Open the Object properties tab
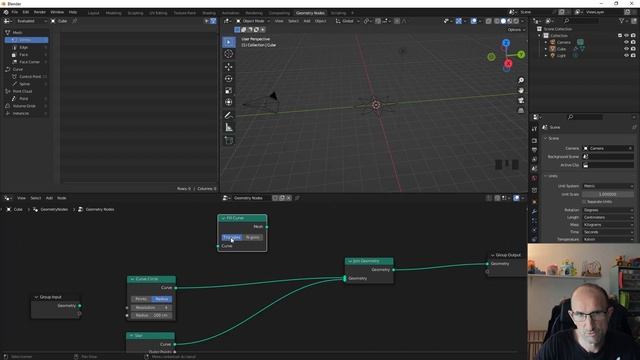This screenshot has height=360, width=640. [x=534, y=202]
